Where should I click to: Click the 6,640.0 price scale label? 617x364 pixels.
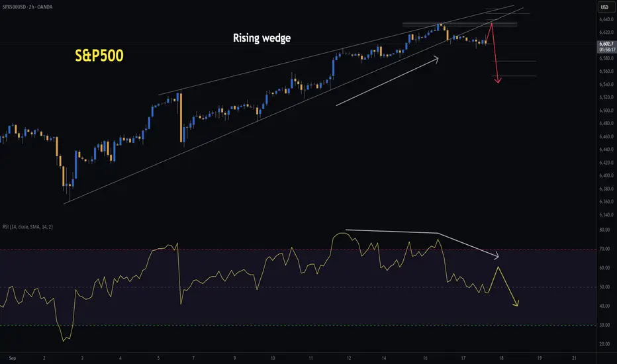(606, 19)
